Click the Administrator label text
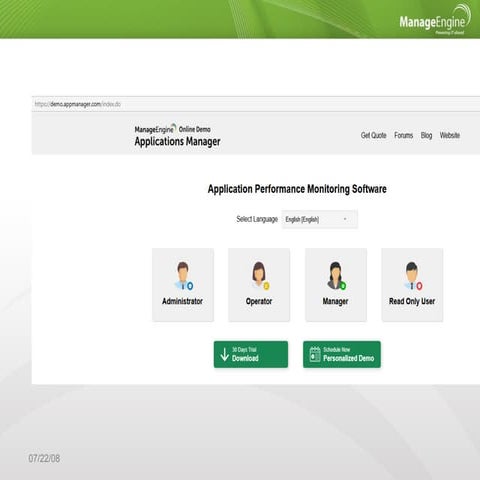The height and width of the screenshot is (480, 480). coord(182,301)
